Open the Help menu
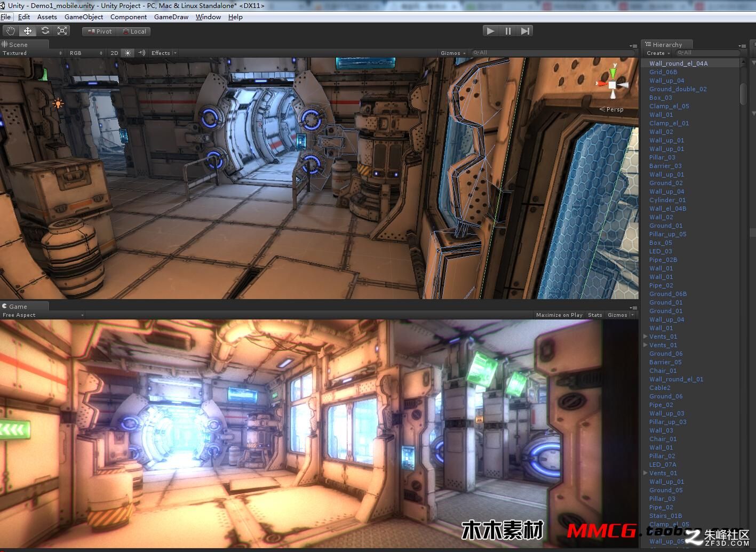 [235, 17]
